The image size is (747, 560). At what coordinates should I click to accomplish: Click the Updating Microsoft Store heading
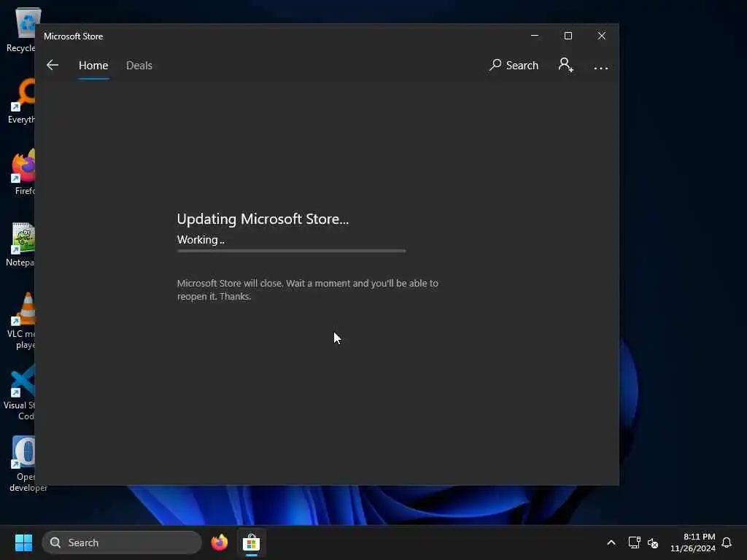click(x=263, y=219)
